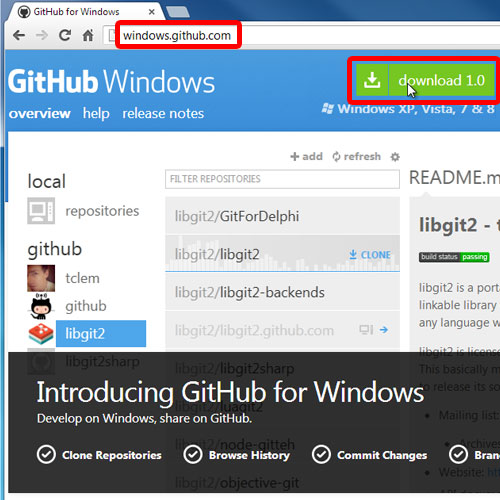Click the blue arrow on libgit2.github.com row
This screenshot has width=500, height=500.
coord(384,330)
